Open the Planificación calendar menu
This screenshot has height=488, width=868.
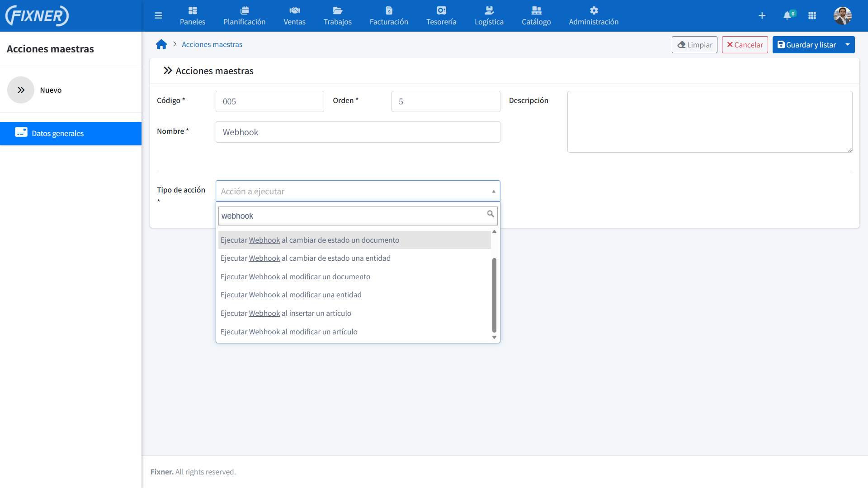click(244, 15)
